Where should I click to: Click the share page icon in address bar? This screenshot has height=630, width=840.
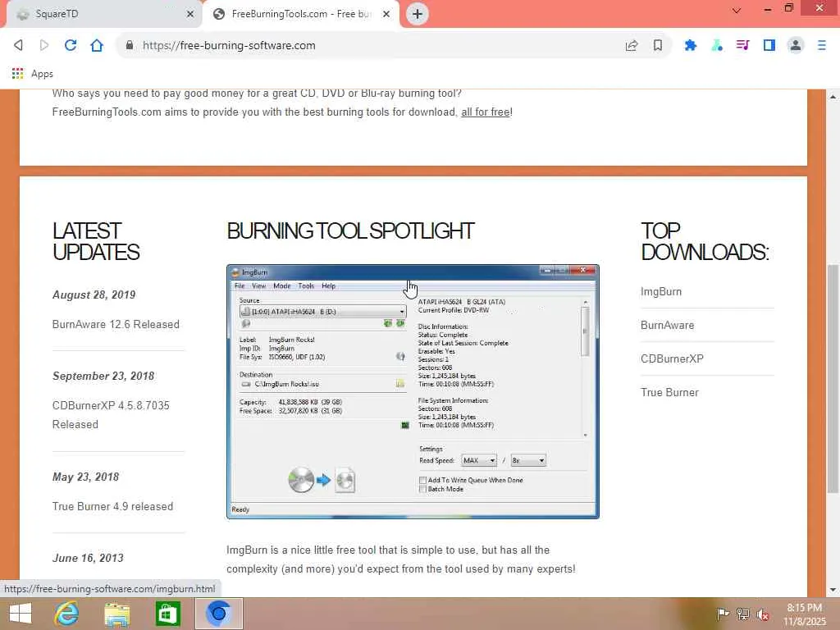click(632, 46)
